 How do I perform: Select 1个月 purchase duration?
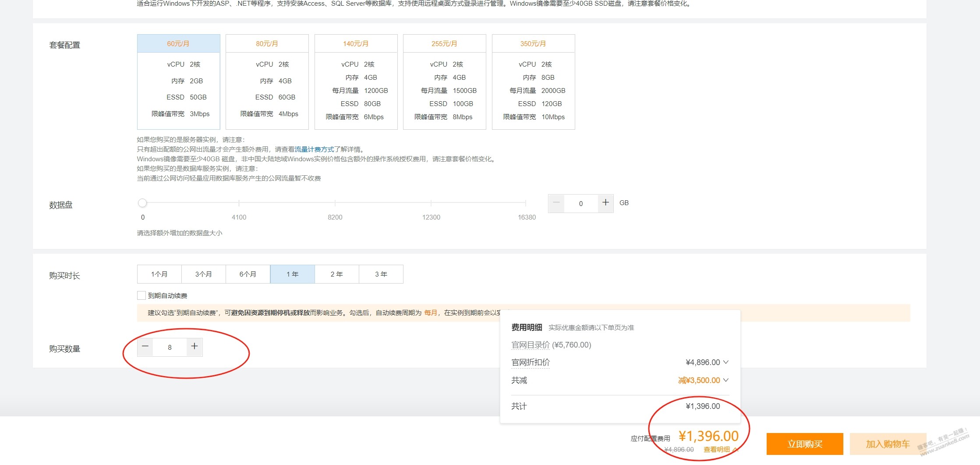(x=159, y=274)
